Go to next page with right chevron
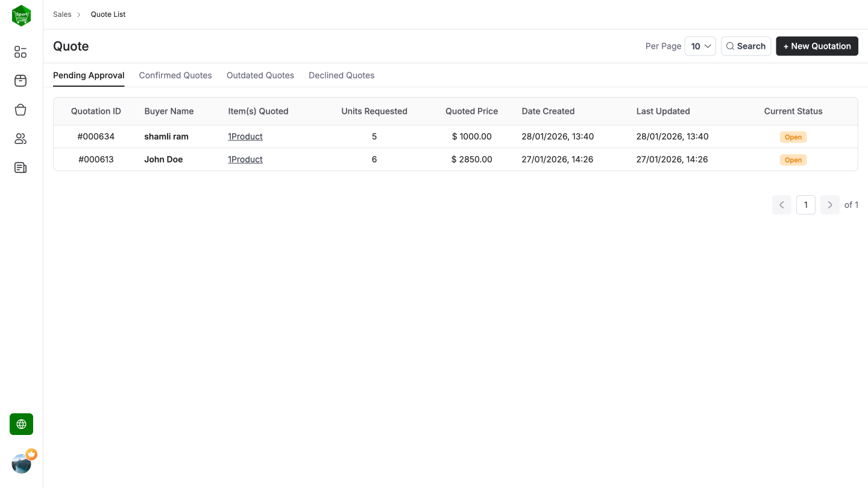This screenshot has height=488, width=868. [x=829, y=205]
